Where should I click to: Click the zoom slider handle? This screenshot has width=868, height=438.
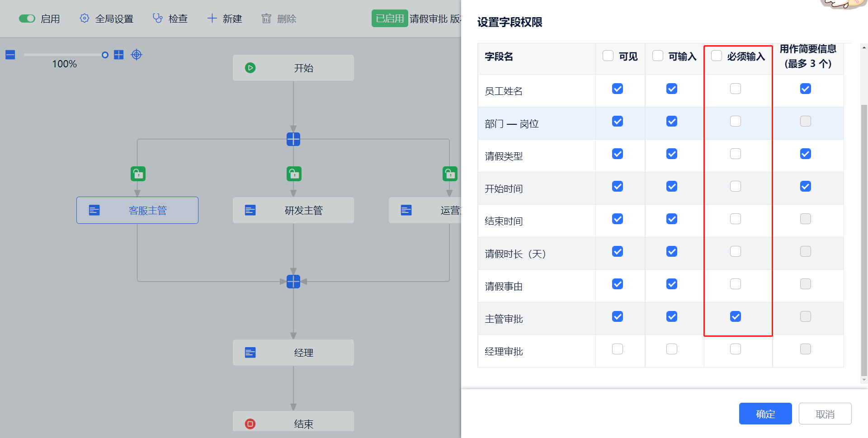(x=105, y=55)
